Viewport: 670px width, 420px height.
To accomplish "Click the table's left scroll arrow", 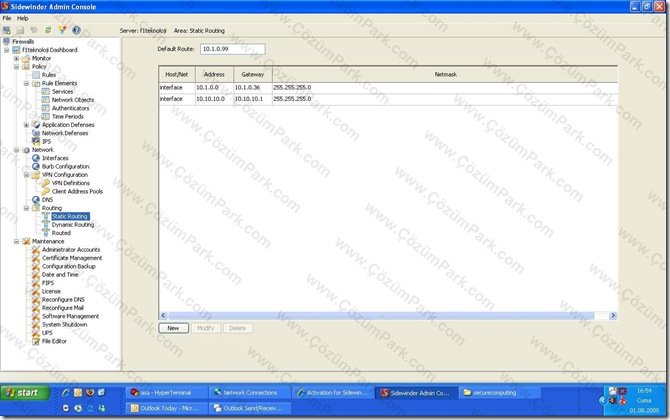I will click(163, 316).
